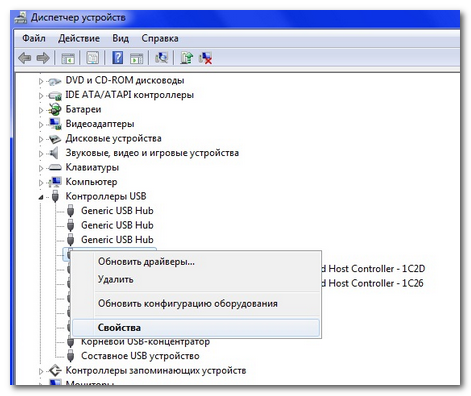471x396 pixels.
Task: Click the Uninstall device red X icon
Action: coord(205,58)
